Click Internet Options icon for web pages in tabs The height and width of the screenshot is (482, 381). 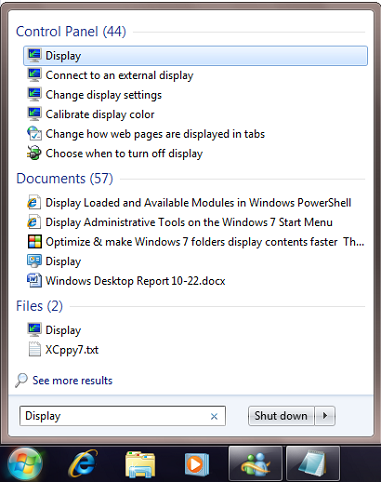(34, 134)
